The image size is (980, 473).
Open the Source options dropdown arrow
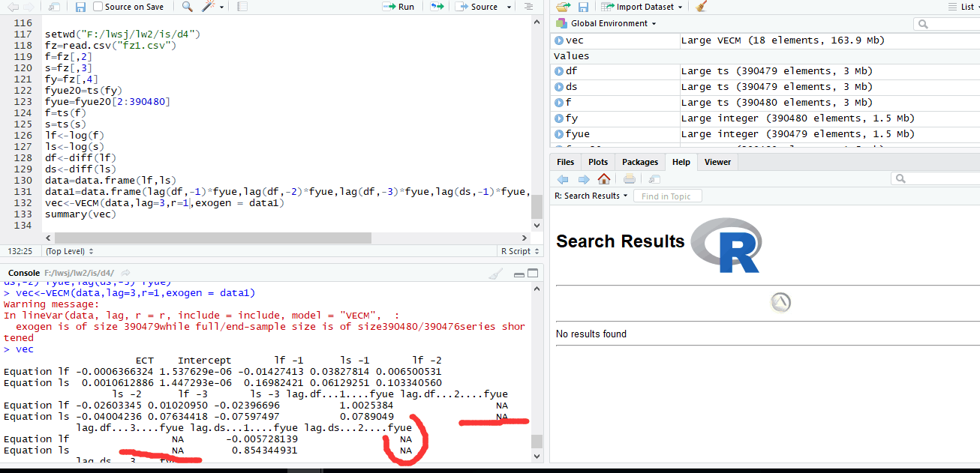point(509,7)
